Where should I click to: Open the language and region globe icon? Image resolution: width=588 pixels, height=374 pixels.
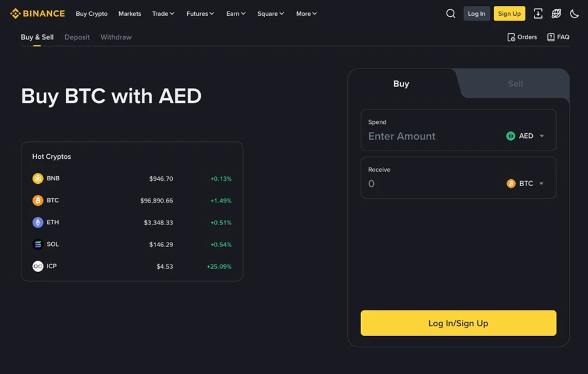[556, 13]
